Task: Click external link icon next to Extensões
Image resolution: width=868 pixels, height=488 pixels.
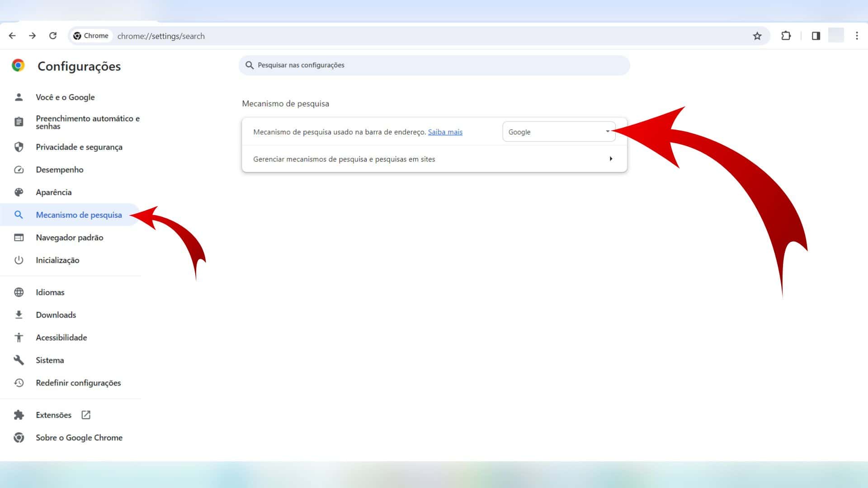Action: (x=86, y=415)
